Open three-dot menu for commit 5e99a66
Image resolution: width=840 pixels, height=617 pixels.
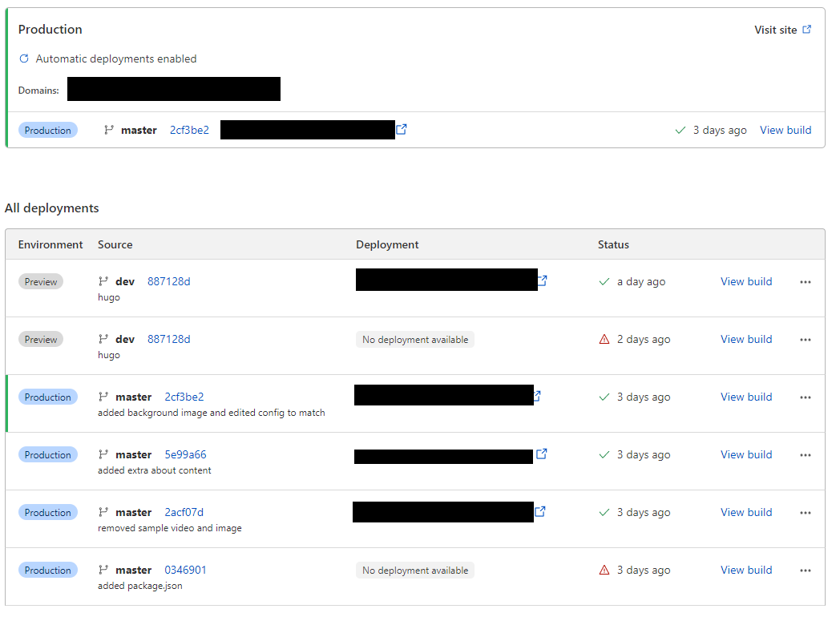point(806,455)
